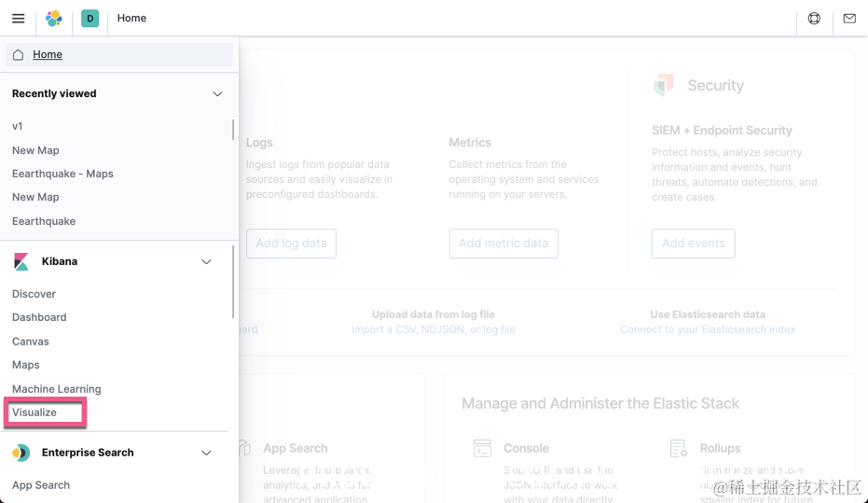Click the Home house icon in sidebar

click(19, 54)
